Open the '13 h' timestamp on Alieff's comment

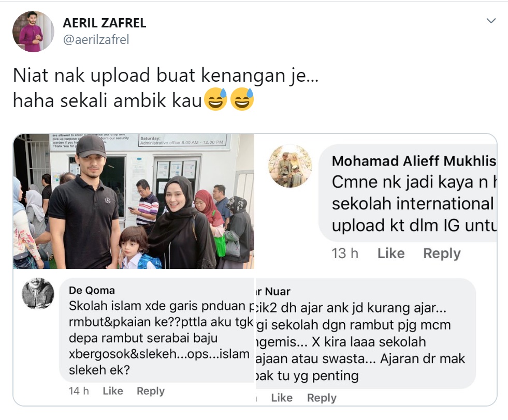click(x=345, y=253)
